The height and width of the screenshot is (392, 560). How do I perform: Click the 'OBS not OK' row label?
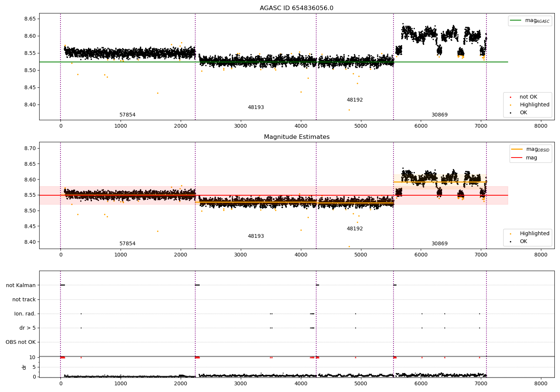21,342
